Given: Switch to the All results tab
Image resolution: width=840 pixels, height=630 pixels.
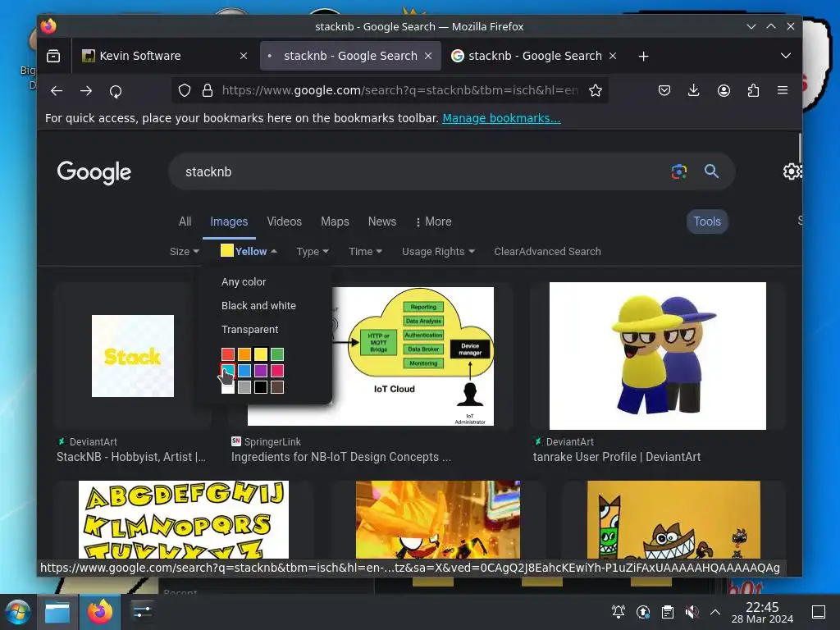Looking at the screenshot, I should [185, 221].
